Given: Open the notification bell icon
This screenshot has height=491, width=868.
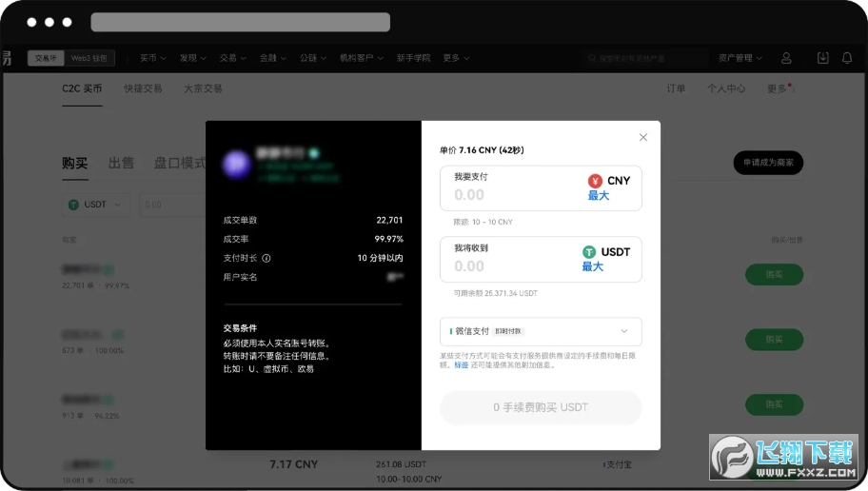Looking at the screenshot, I should tap(847, 58).
